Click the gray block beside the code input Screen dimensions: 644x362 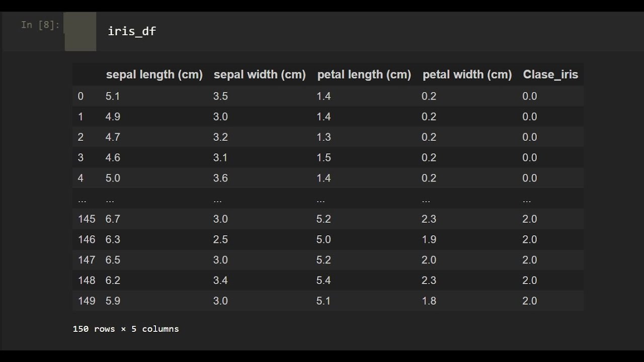[x=80, y=32]
